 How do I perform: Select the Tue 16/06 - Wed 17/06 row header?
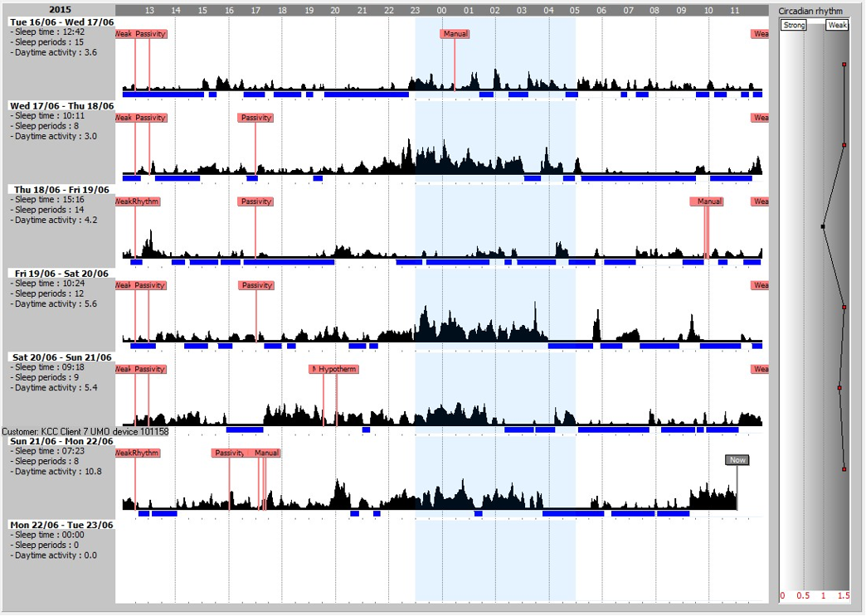click(x=61, y=22)
